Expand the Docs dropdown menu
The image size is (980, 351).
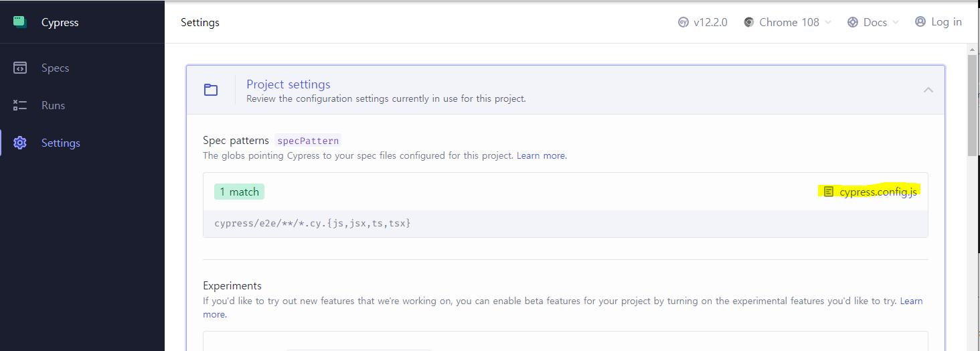(874, 22)
